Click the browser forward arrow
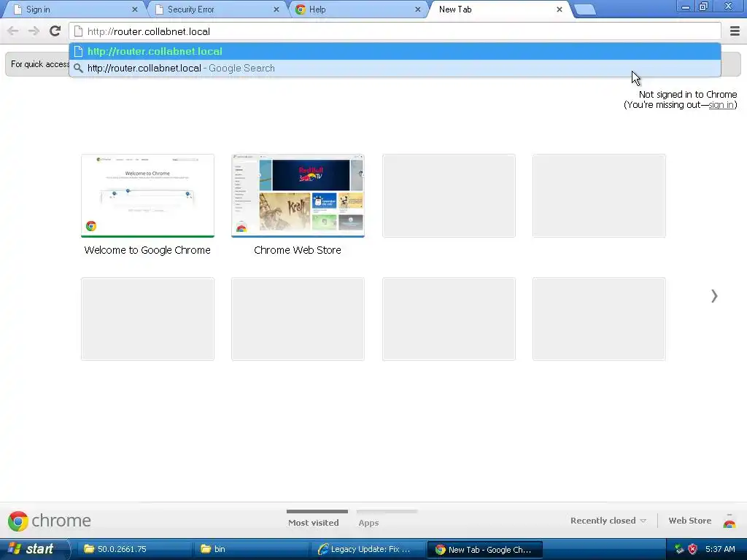The height and width of the screenshot is (560, 747). (34, 31)
